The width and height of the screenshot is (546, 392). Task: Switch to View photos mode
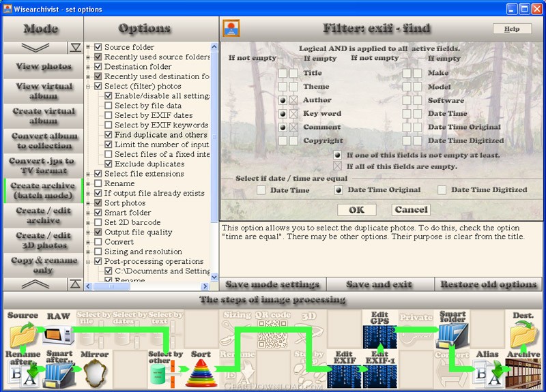(x=44, y=66)
